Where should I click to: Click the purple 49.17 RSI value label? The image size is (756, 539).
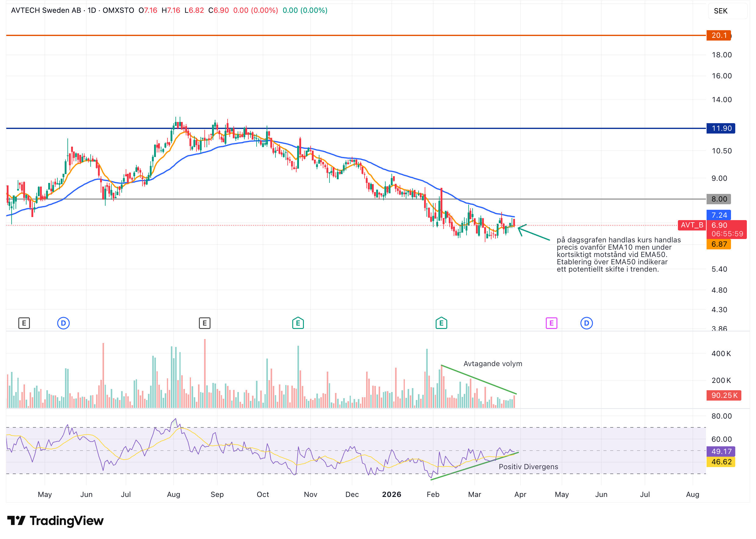[721, 452]
